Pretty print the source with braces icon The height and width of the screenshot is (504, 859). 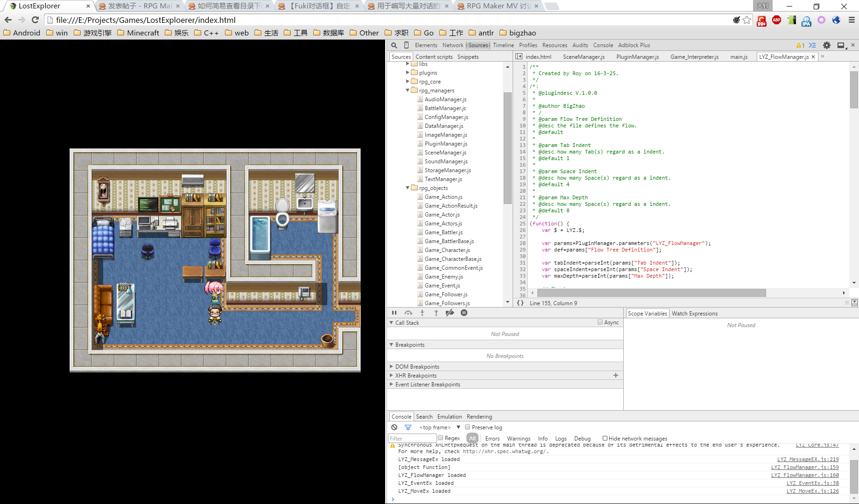521,303
